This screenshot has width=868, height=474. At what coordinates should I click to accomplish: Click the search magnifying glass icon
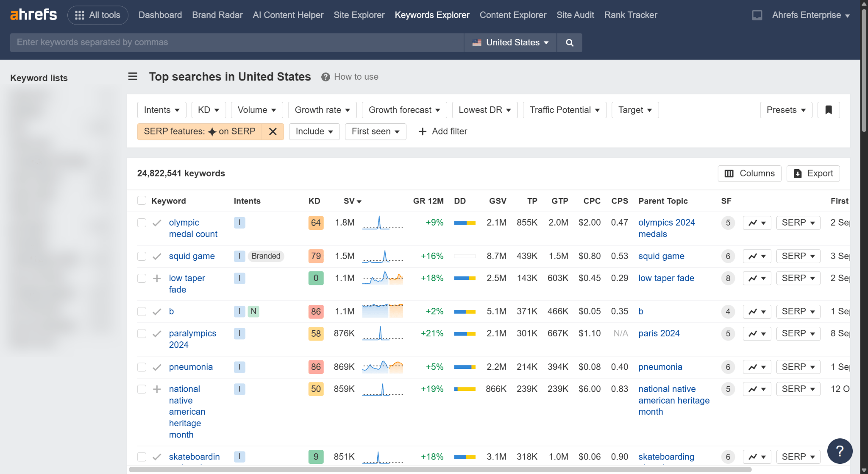[x=569, y=42]
